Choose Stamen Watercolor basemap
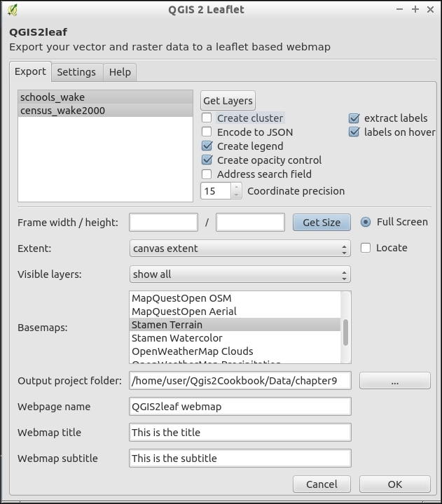This screenshot has height=504, width=442. coord(177,338)
